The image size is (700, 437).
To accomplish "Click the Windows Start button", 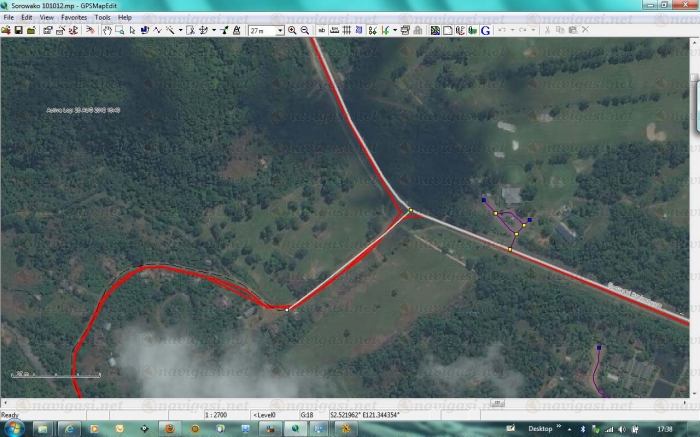I will (x=14, y=428).
